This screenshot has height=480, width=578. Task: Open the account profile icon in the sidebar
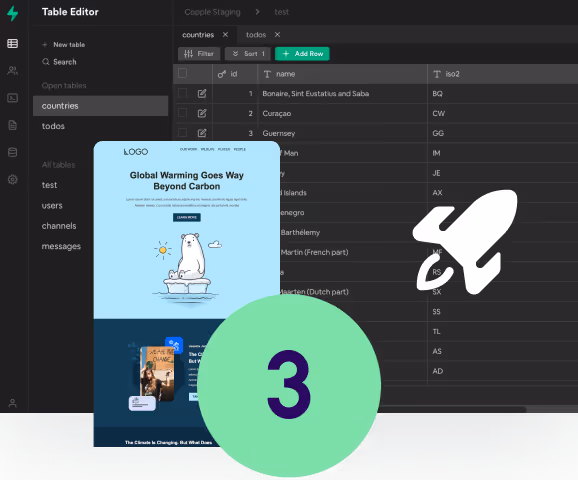13,403
